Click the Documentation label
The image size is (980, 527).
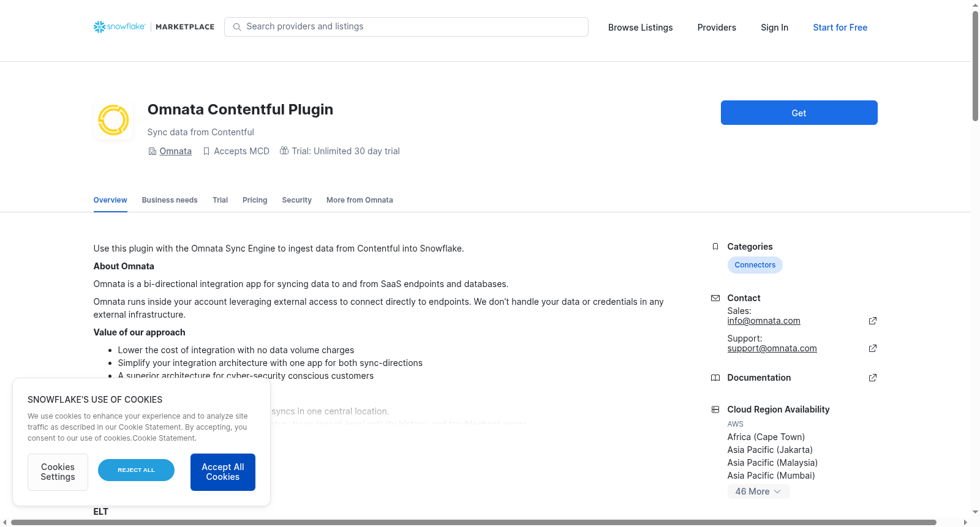tap(759, 378)
